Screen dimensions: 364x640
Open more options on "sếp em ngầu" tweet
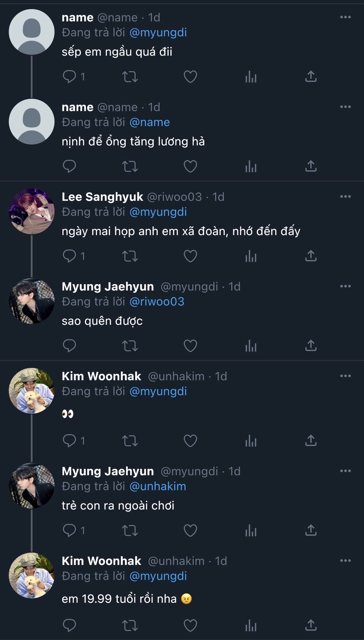tap(345, 17)
